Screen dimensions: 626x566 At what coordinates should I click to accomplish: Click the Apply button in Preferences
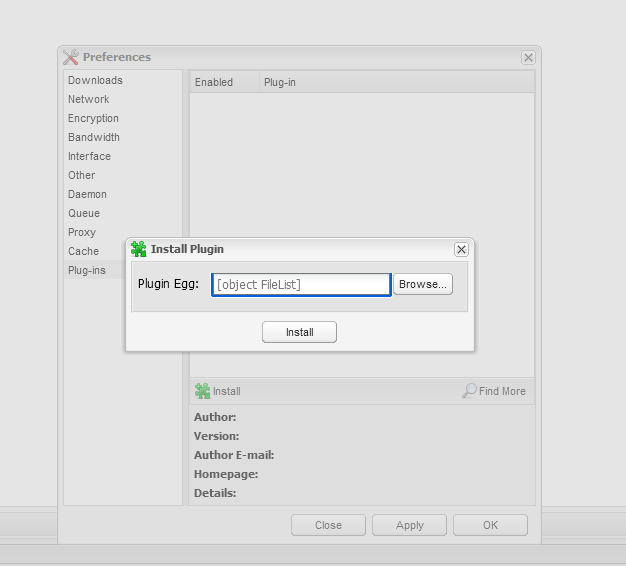click(x=409, y=525)
